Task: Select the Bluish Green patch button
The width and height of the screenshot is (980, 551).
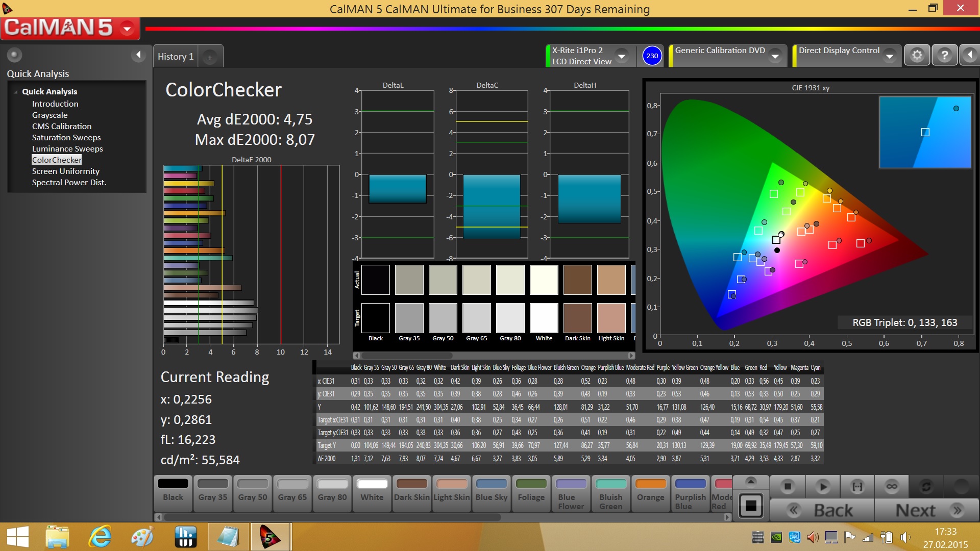Action: point(611,493)
